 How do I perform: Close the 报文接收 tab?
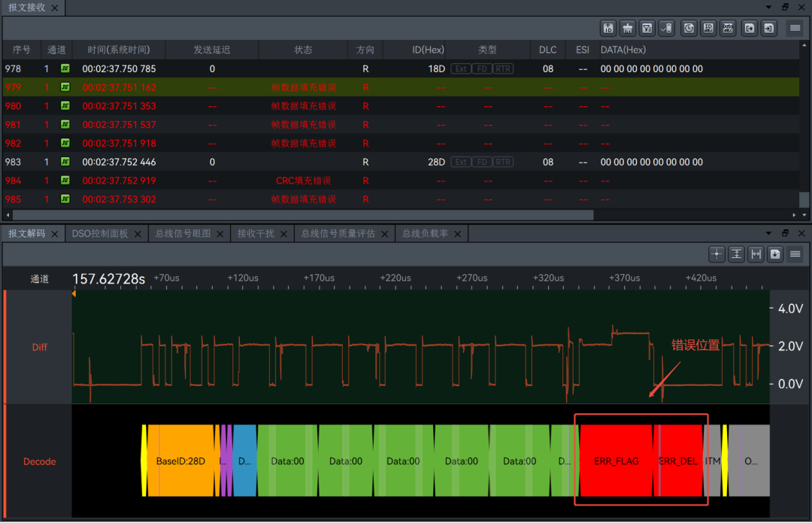pyautogui.click(x=54, y=8)
